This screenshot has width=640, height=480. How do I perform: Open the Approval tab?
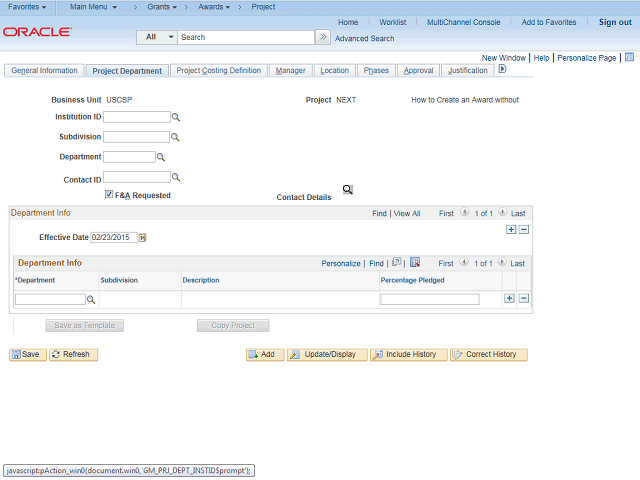[x=418, y=71]
